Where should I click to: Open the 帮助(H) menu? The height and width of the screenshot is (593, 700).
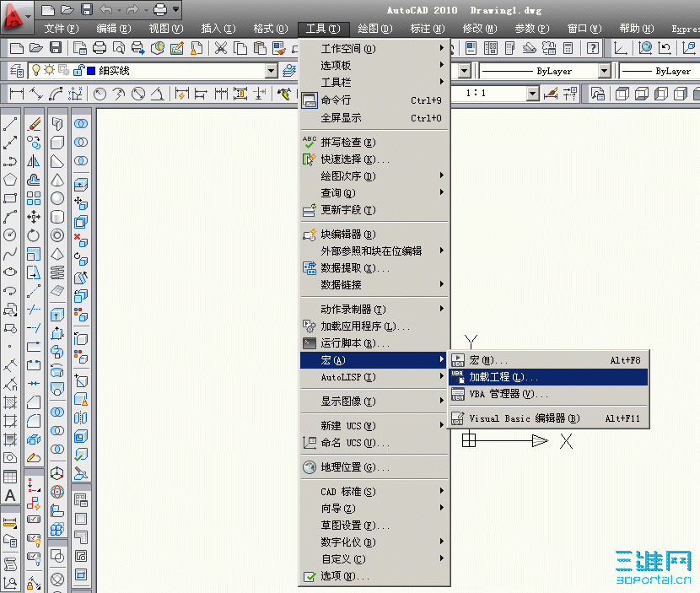pyautogui.click(x=637, y=29)
